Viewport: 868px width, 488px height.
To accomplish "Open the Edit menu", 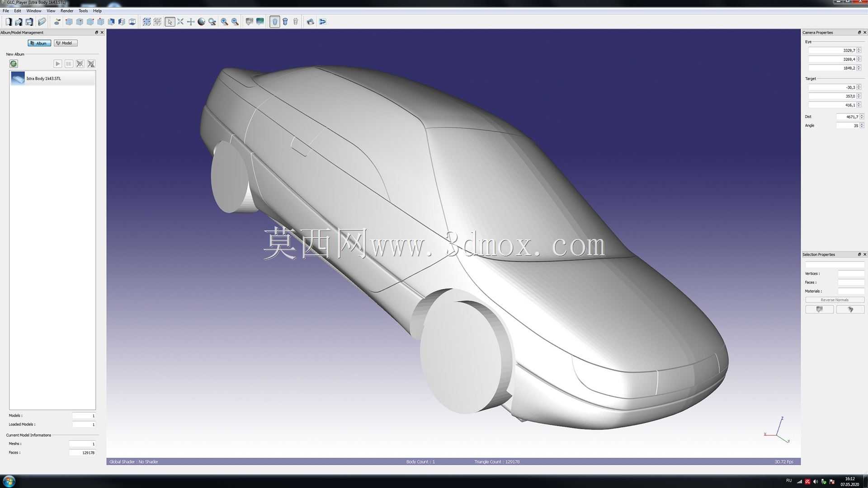I will point(18,11).
